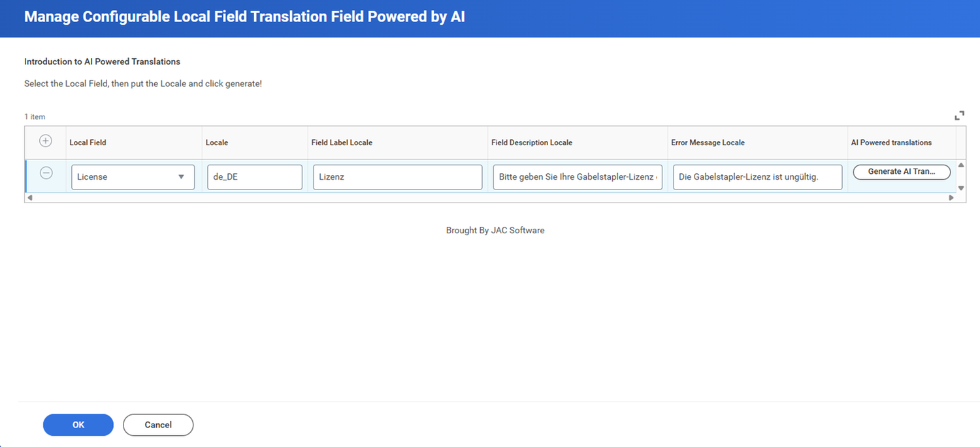Screen dimensions: 980x447
Task: Click the plus icon to add a new row
Action: 45,140
